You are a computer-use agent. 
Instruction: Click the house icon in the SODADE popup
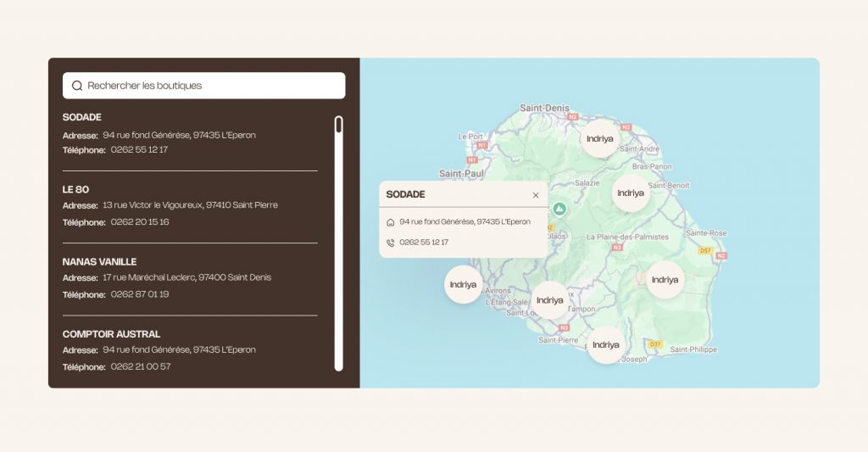click(390, 222)
